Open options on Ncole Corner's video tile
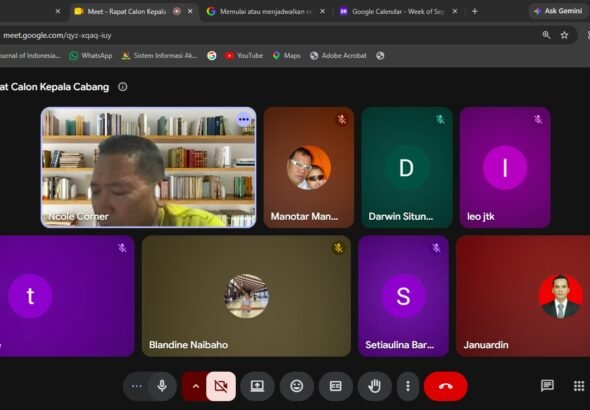 tap(243, 120)
